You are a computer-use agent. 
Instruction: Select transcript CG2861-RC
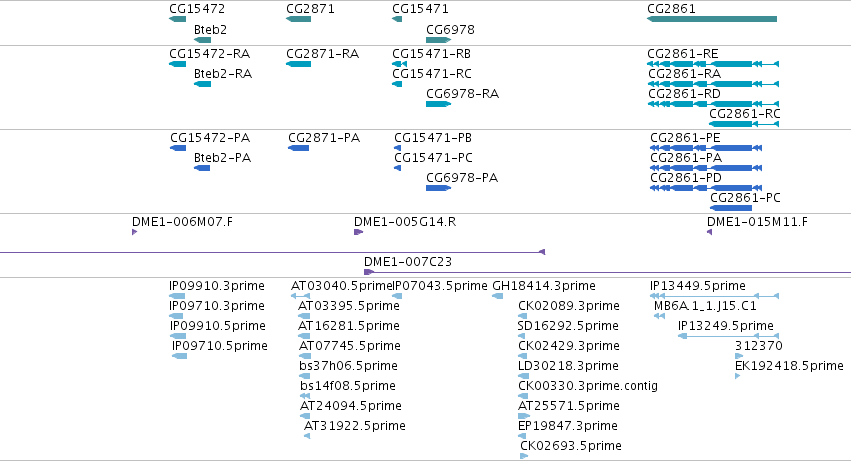coord(745,114)
